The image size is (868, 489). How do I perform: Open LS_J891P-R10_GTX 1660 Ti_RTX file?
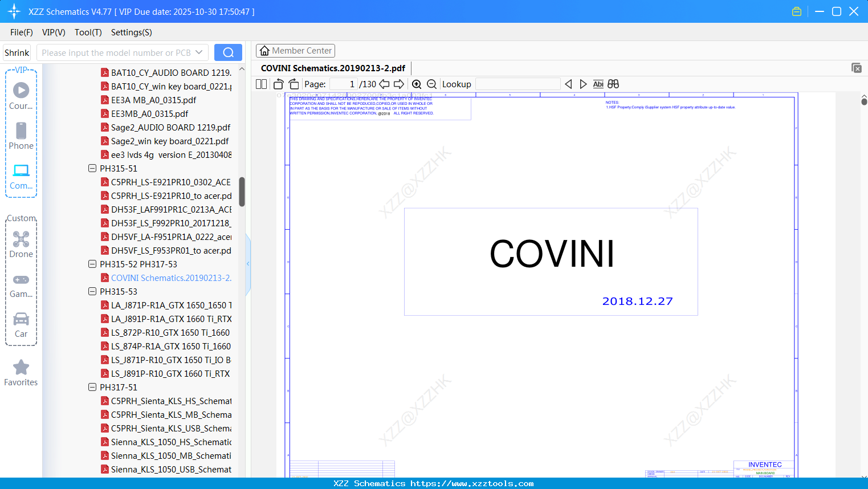point(170,373)
